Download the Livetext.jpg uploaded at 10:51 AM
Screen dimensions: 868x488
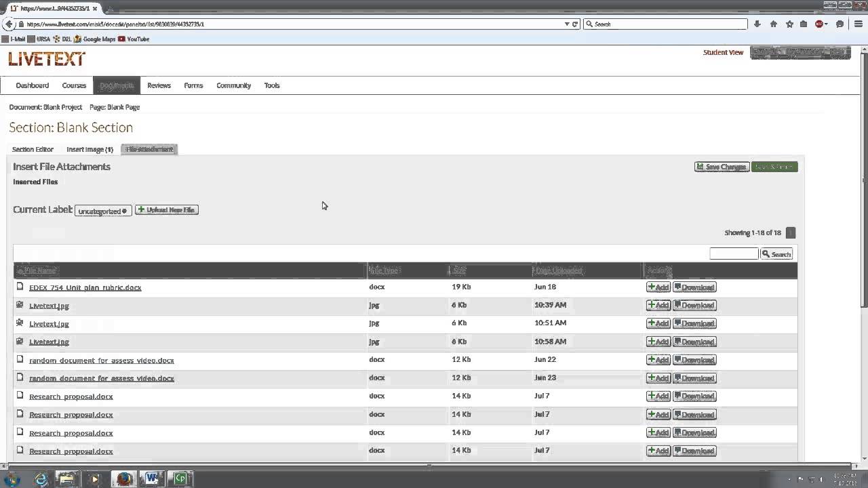click(x=694, y=323)
